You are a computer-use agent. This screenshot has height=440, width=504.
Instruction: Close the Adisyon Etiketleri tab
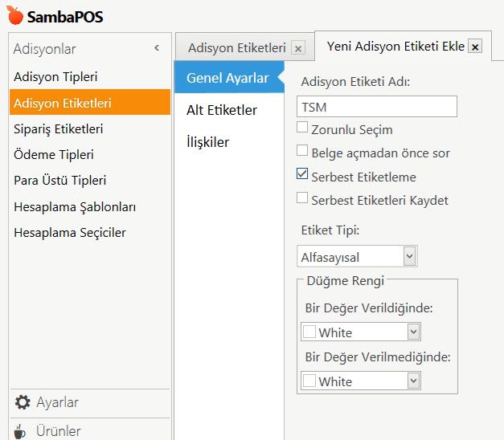(298, 48)
